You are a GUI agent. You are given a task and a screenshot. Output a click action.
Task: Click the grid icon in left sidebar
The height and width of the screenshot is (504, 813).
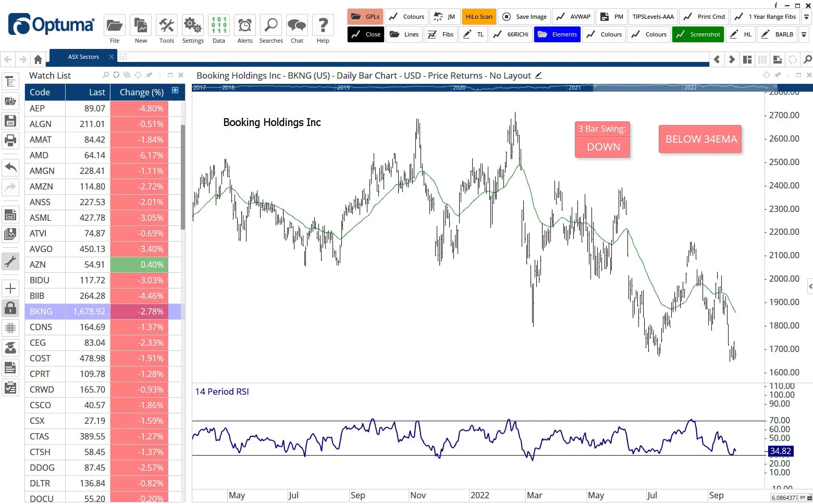[x=10, y=327]
